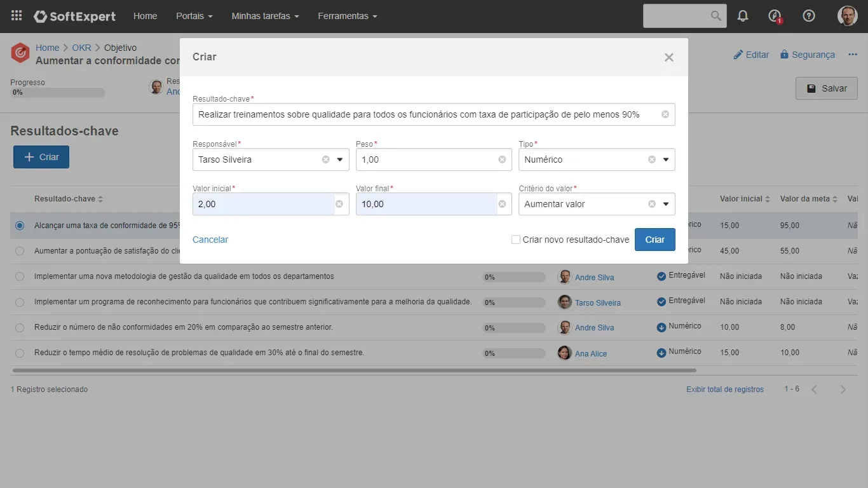868x488 pixels.
Task: Click the blue Criar button in dialog
Action: [654, 240]
